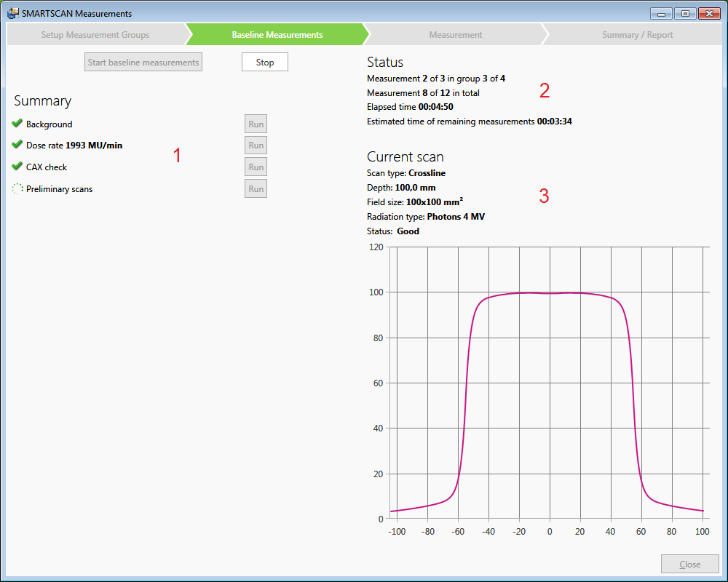Screen dimensions: 728x582
Task: Select the checkmark icon next to CAX check
Action: pyautogui.click(x=17, y=167)
